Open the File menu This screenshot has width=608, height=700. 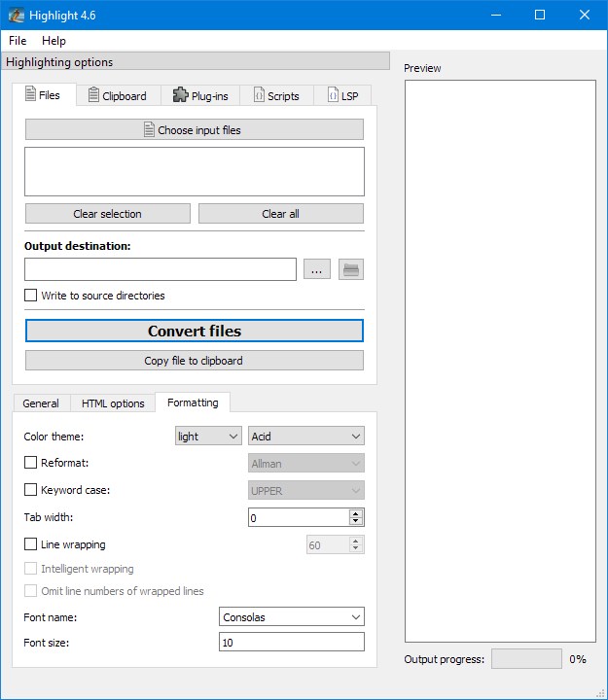[18, 41]
